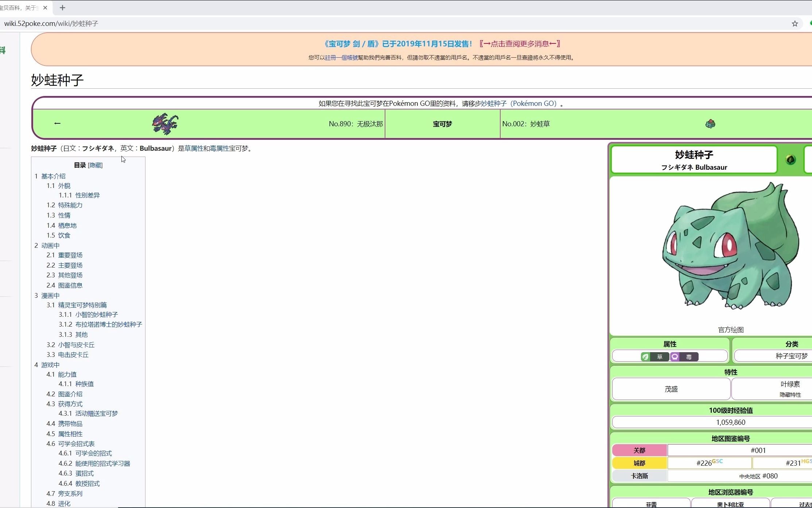Jump to 3.1 精灵宝可梦特别篇
Image resolution: width=812 pixels, height=508 pixels.
(82, 305)
